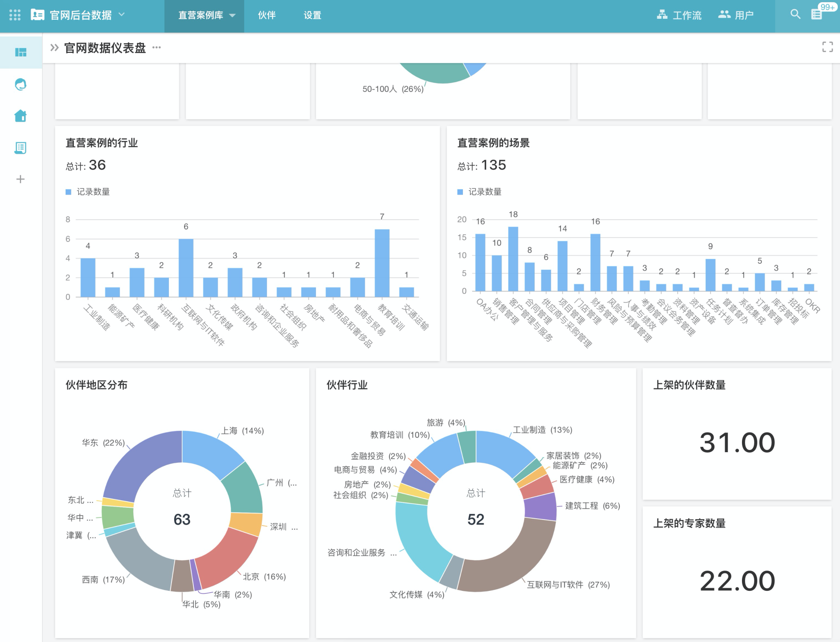Open dashboard more options ellipsis
The height and width of the screenshot is (642, 840).
pyautogui.click(x=157, y=47)
